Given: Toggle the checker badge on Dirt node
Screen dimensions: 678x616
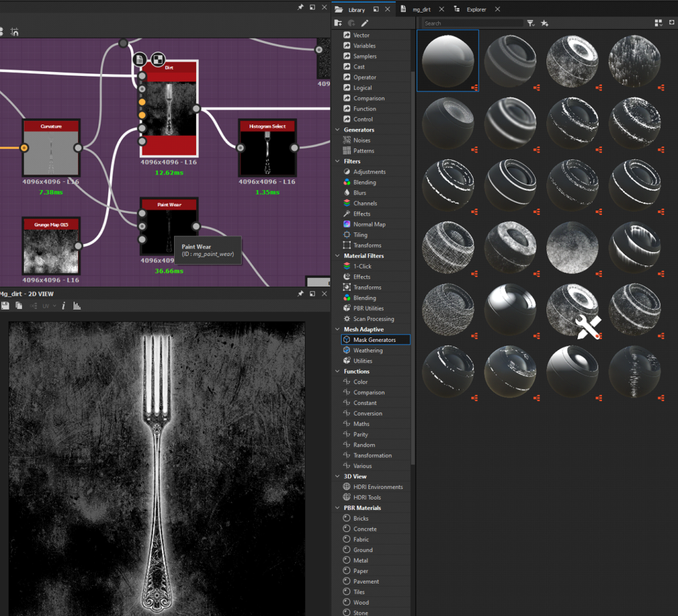Looking at the screenshot, I should point(158,60).
